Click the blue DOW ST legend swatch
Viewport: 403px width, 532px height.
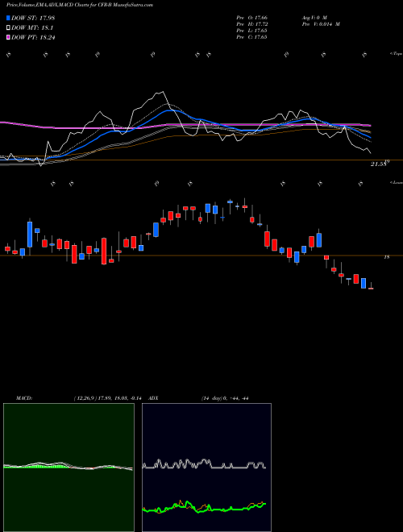9,18
